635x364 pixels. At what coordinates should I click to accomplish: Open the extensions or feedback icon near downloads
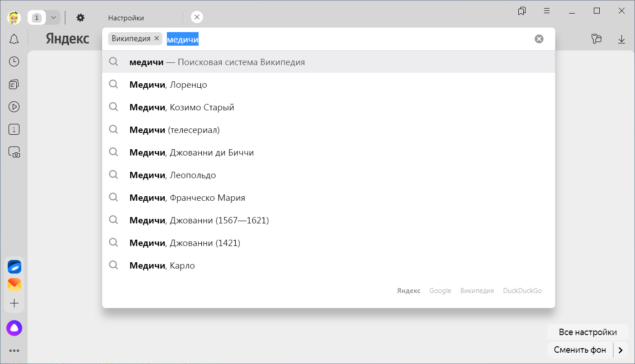(x=597, y=39)
